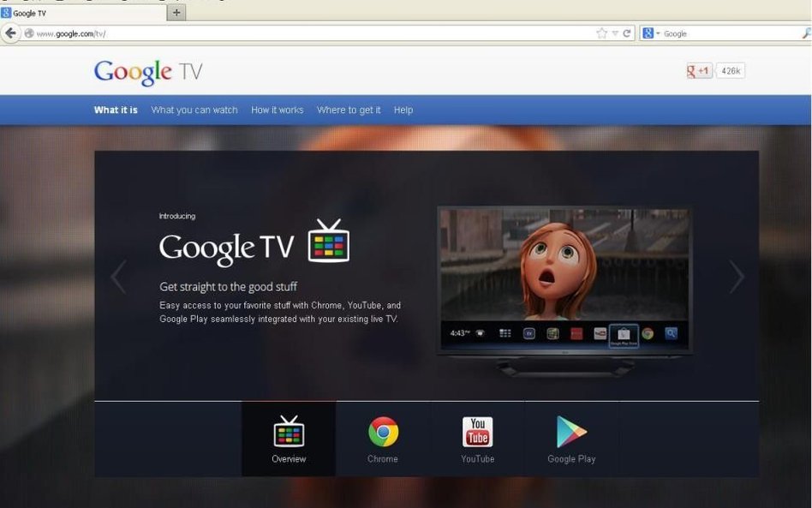Go to How it works page

277,110
